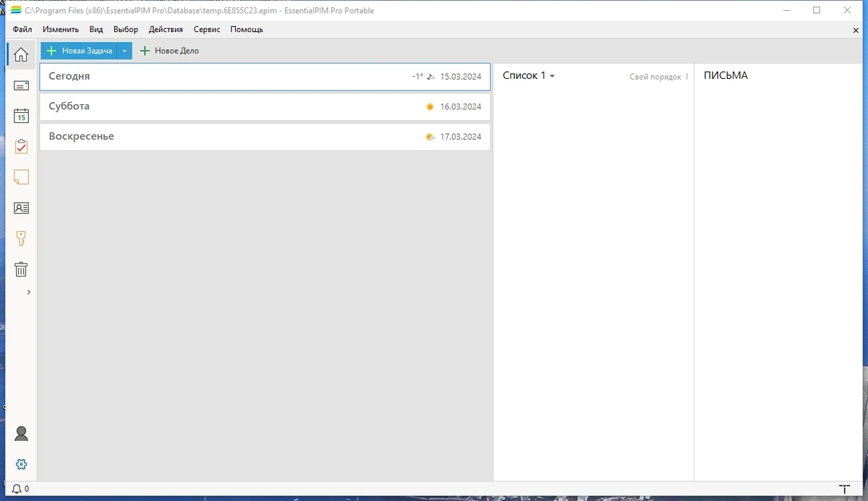Open the Вид menu
The image size is (868, 501).
click(x=96, y=30)
